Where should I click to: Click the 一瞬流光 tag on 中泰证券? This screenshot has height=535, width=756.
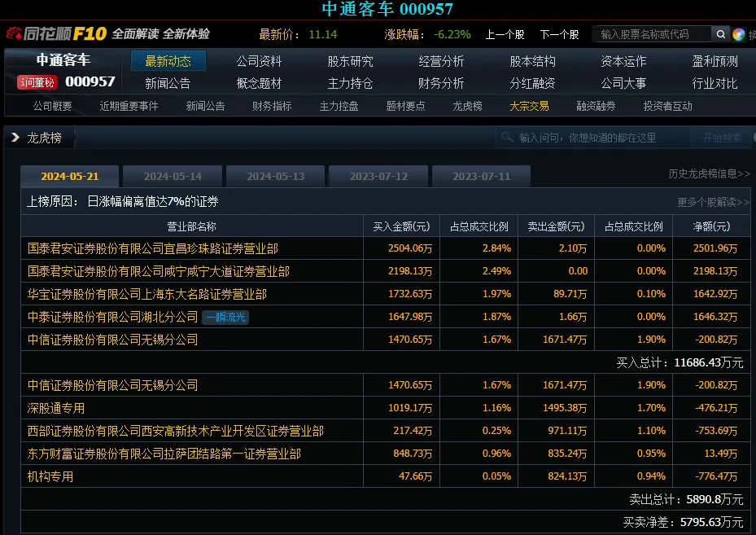(225, 317)
